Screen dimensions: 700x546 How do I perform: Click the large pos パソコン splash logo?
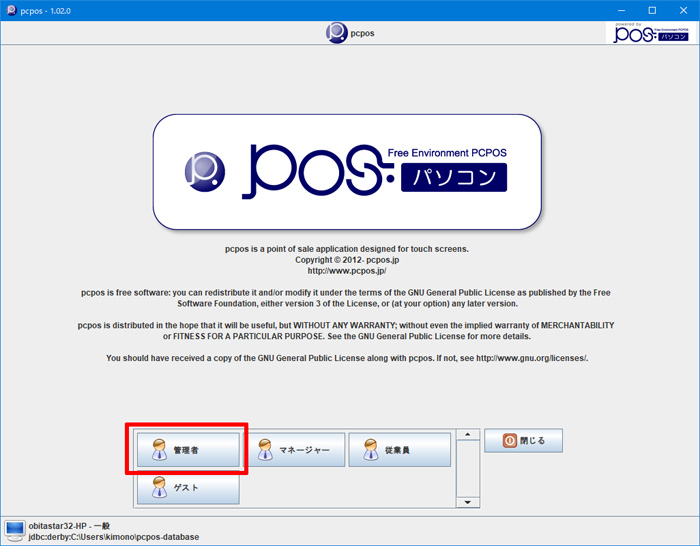[x=347, y=172]
